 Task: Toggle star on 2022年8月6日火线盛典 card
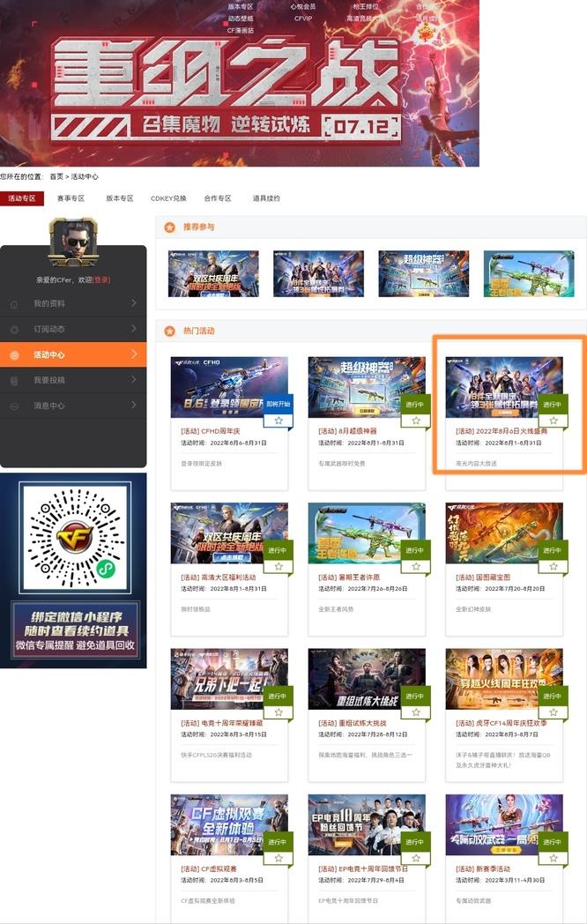click(x=554, y=421)
